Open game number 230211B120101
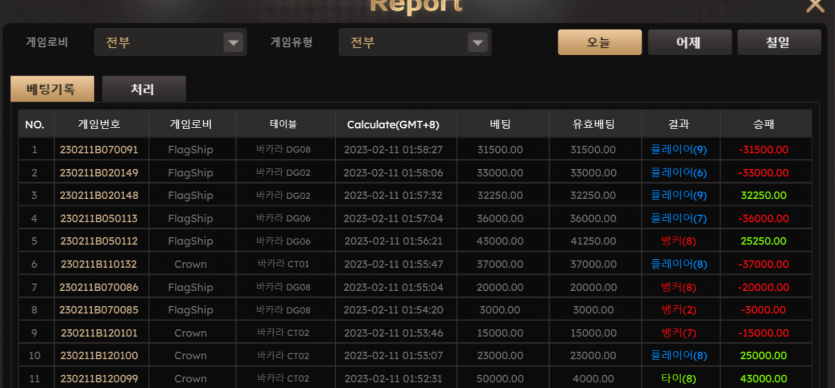The width and height of the screenshot is (835, 388). point(99,333)
